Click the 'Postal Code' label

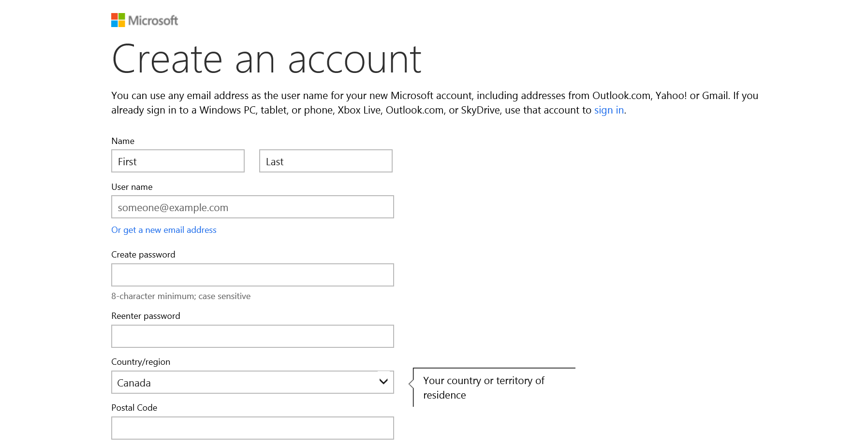[x=134, y=408]
